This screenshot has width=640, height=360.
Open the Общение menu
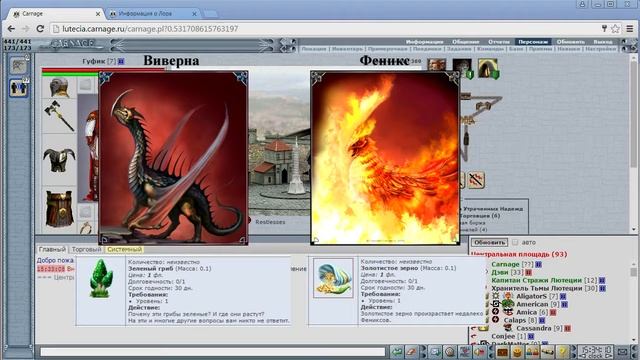tap(466, 42)
